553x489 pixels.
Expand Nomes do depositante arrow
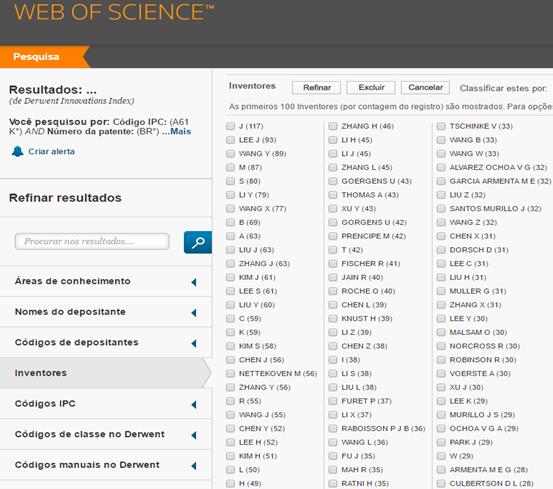tap(194, 312)
